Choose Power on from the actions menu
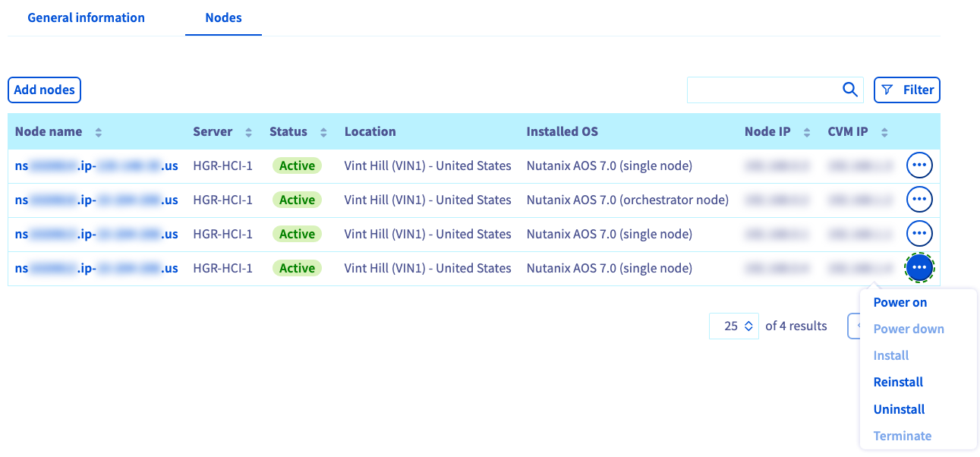 (x=900, y=302)
